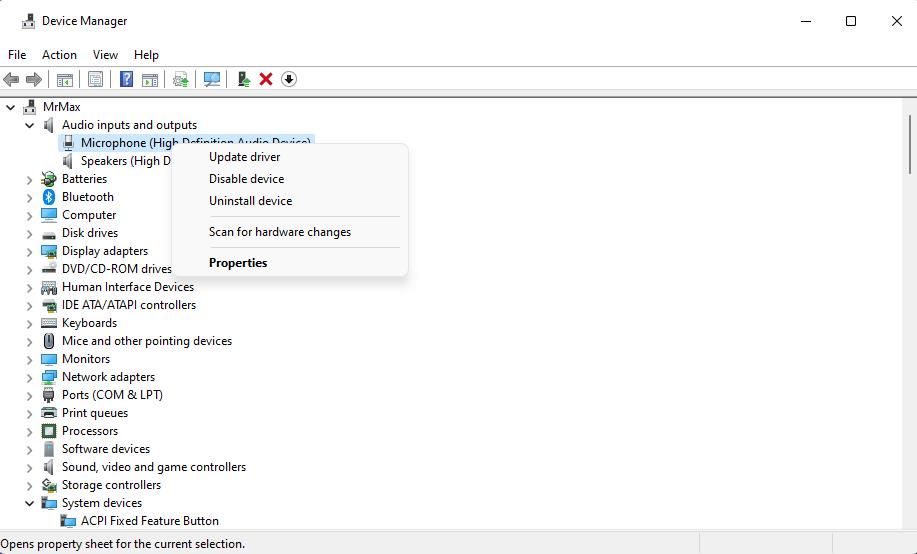Click the Scan for hardware changes monitor icon
This screenshot has width=917, height=554.
[212, 79]
